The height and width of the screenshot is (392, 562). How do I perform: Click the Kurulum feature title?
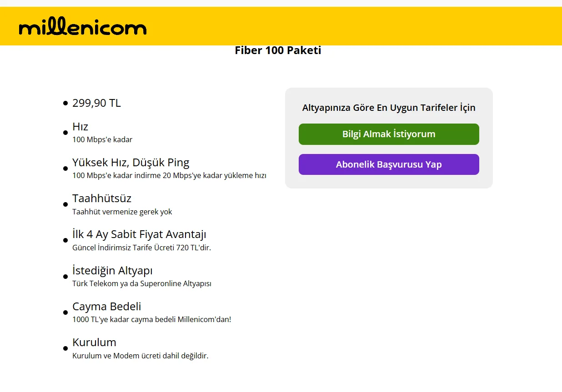[x=94, y=342]
